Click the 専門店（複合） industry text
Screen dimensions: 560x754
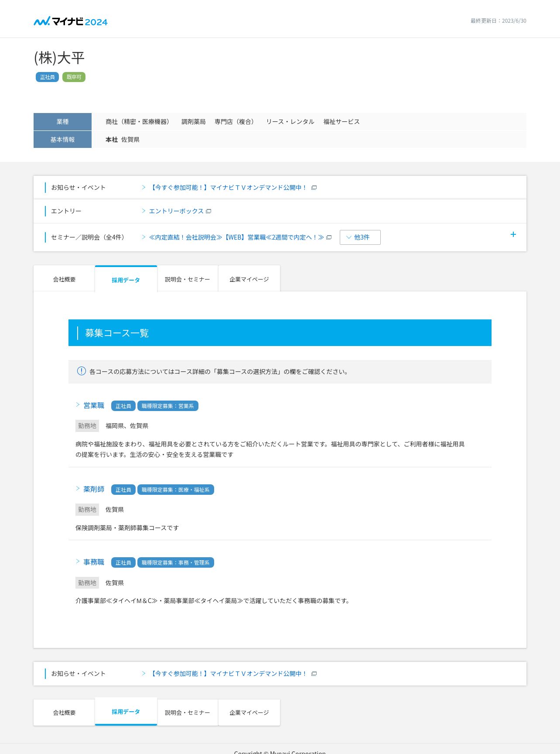234,122
